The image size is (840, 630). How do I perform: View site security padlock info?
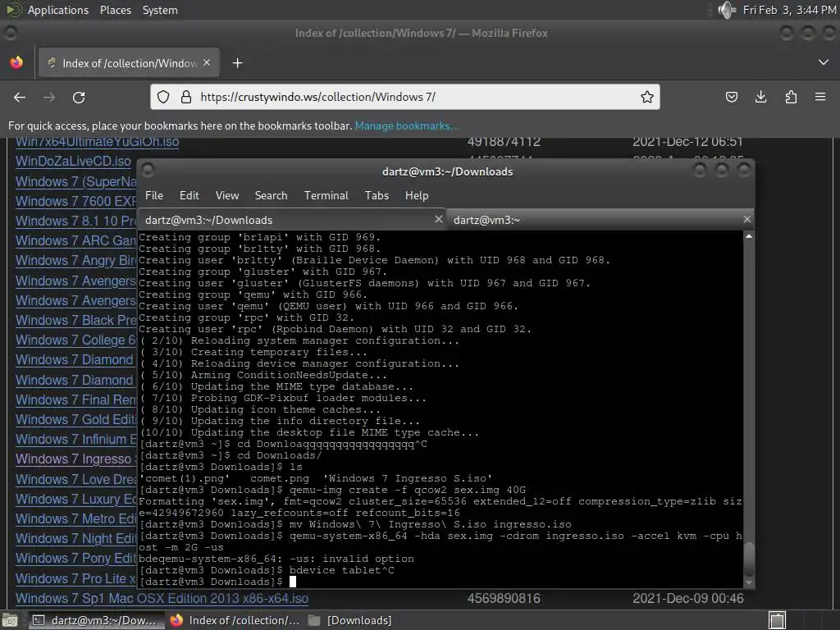(x=186, y=97)
